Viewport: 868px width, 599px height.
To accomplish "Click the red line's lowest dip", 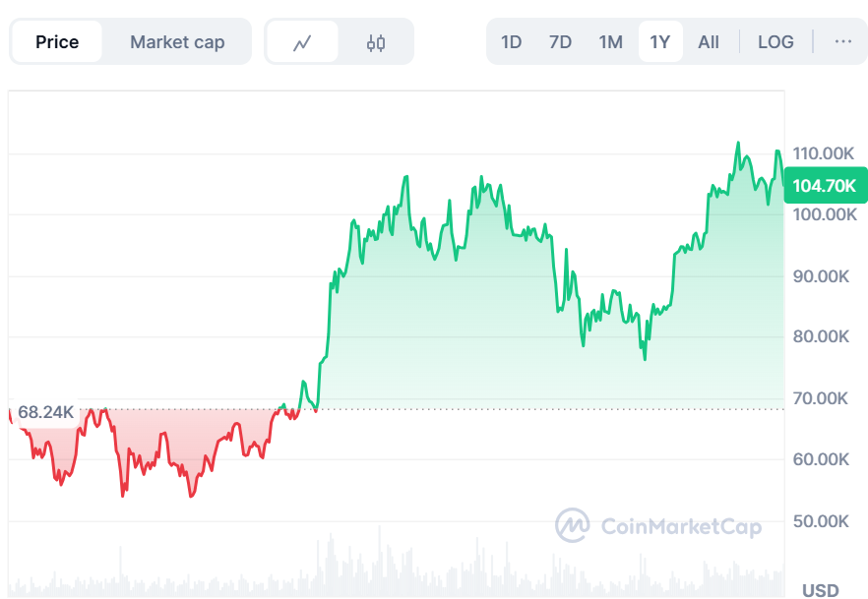I will point(123,495).
